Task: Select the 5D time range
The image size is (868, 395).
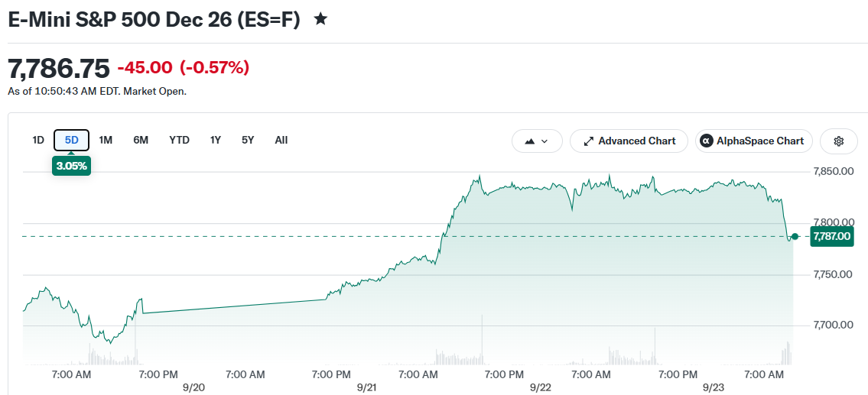Action: click(x=71, y=141)
